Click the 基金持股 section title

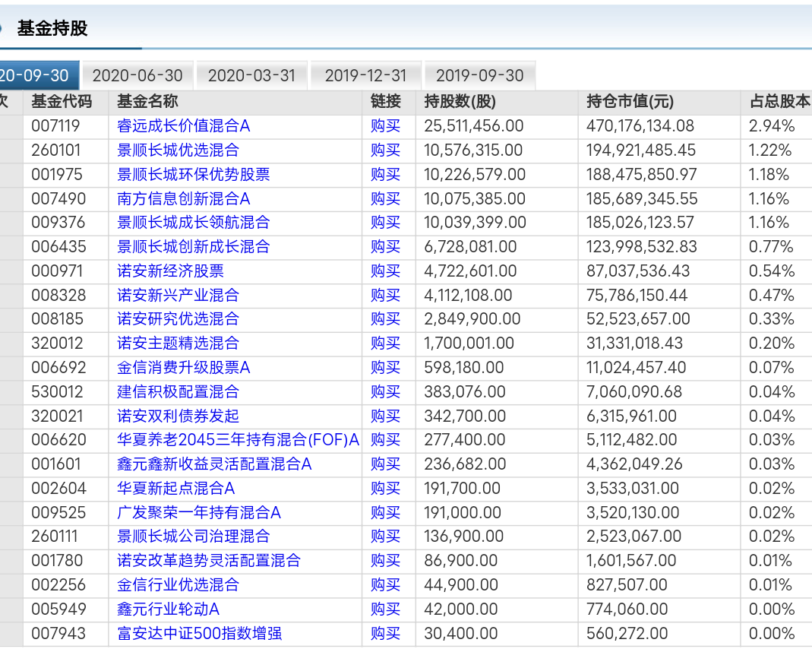point(52,28)
